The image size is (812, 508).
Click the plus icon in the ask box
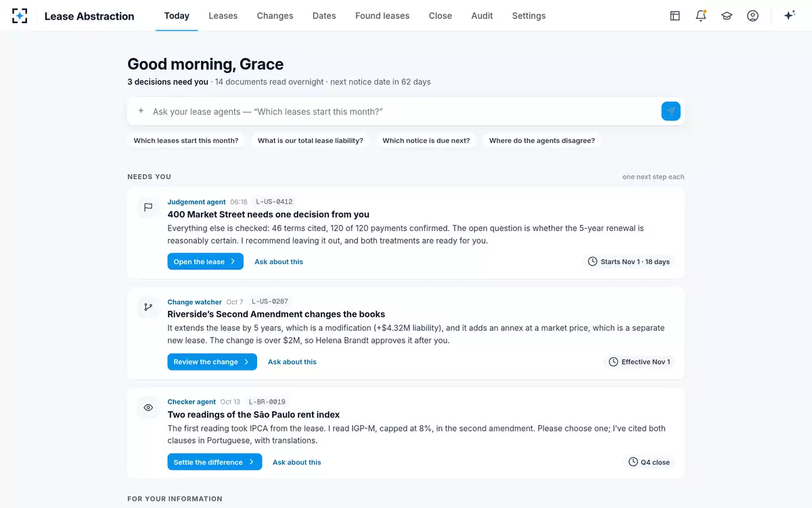[141, 111]
